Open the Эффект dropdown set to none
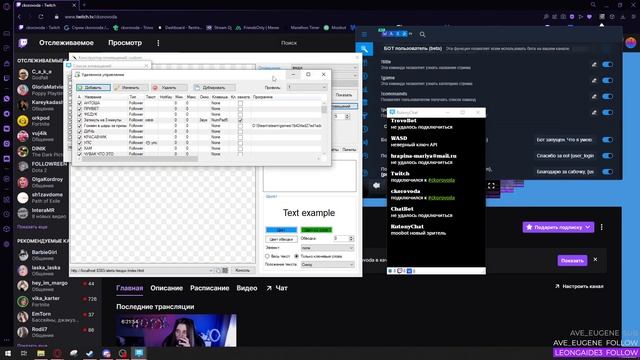The height and width of the screenshot is (360, 640). click(327, 248)
